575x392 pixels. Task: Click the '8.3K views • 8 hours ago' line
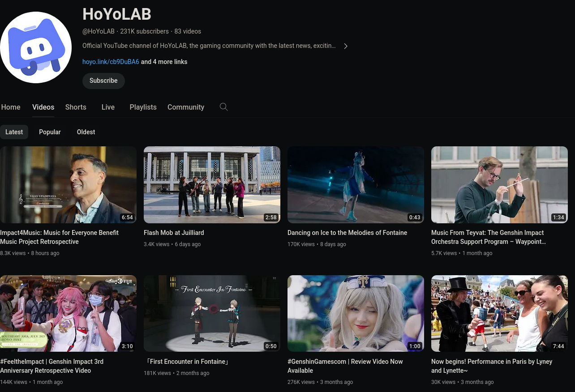tap(30, 253)
